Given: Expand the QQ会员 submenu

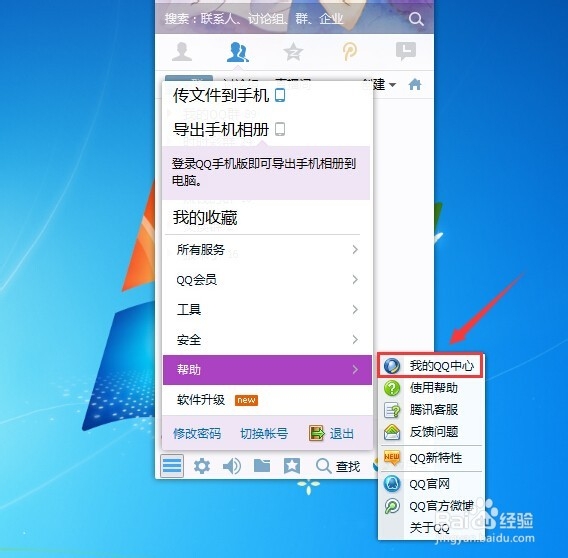Looking at the screenshot, I should [267, 280].
